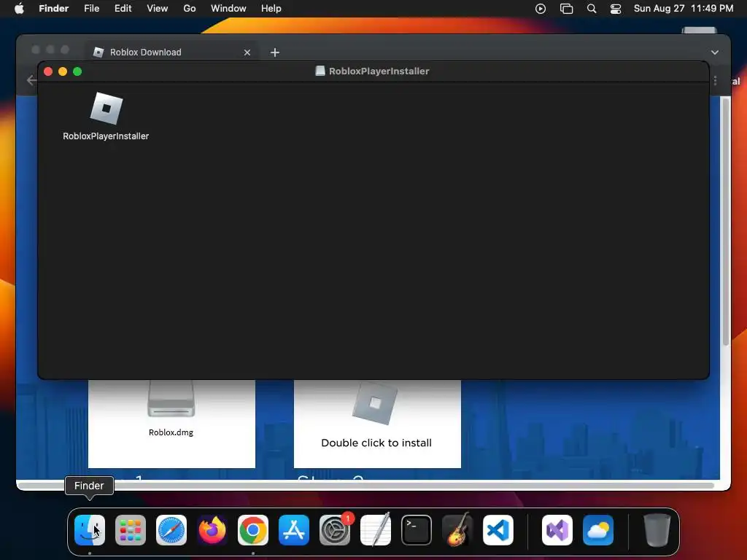Click the Roblox.dmg disk image thumbnail

[171, 399]
